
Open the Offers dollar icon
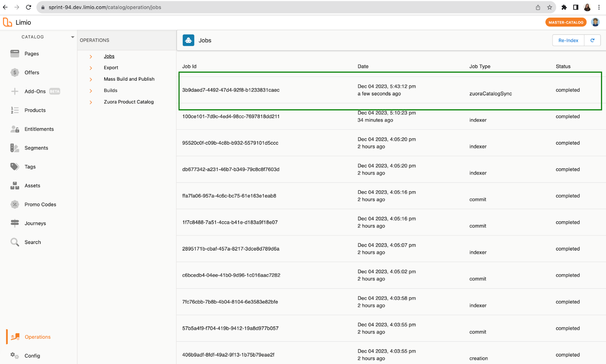(15, 73)
